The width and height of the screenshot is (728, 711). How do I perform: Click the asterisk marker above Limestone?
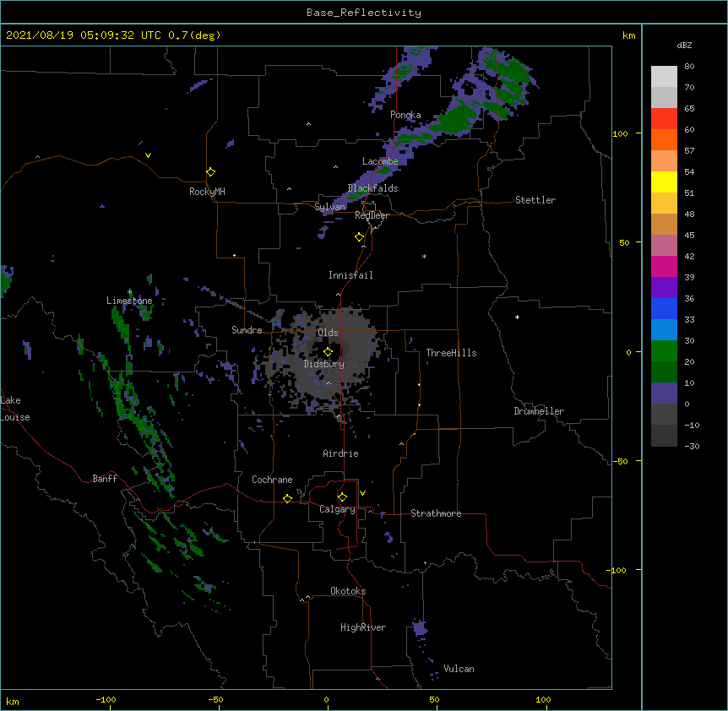point(129,292)
